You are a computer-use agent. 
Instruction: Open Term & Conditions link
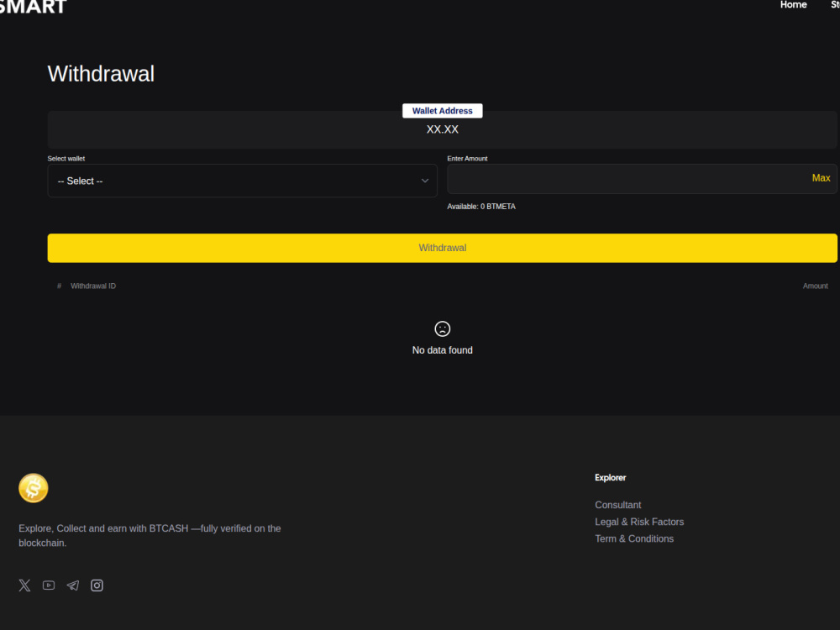coord(634,538)
